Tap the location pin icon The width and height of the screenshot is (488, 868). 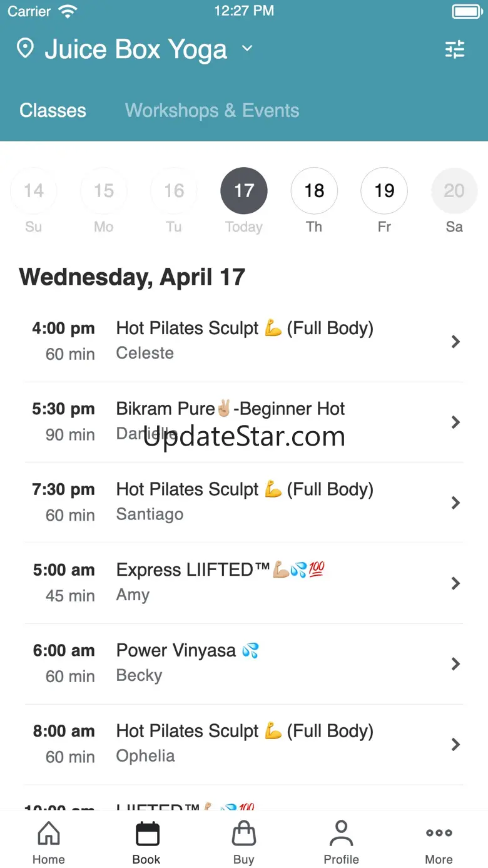click(x=25, y=49)
